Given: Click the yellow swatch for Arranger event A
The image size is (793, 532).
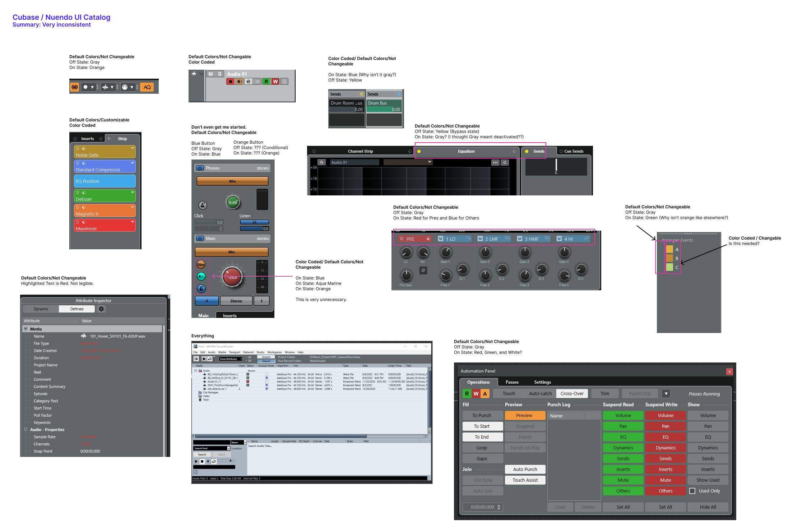Looking at the screenshot, I should tap(669, 249).
